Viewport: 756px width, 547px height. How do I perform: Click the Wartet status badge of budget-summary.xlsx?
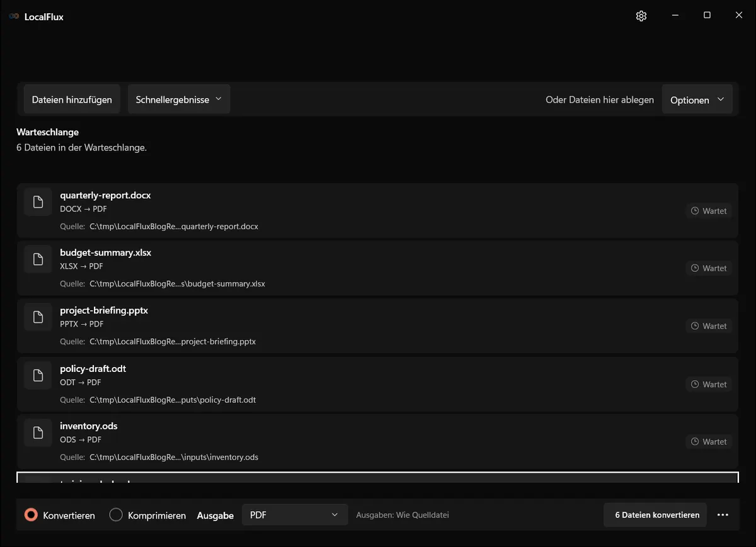(x=709, y=268)
